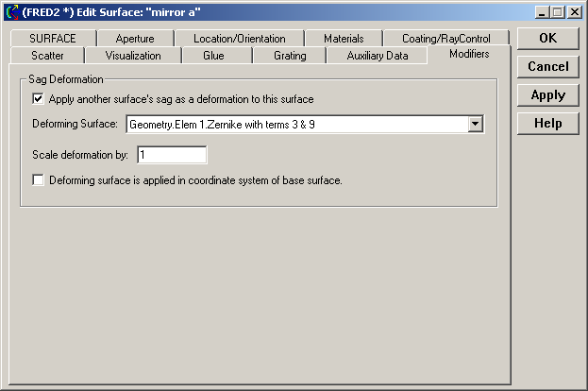This screenshot has height=391, width=588.
Task: Click the Scale deformation by input field
Action: [172, 155]
